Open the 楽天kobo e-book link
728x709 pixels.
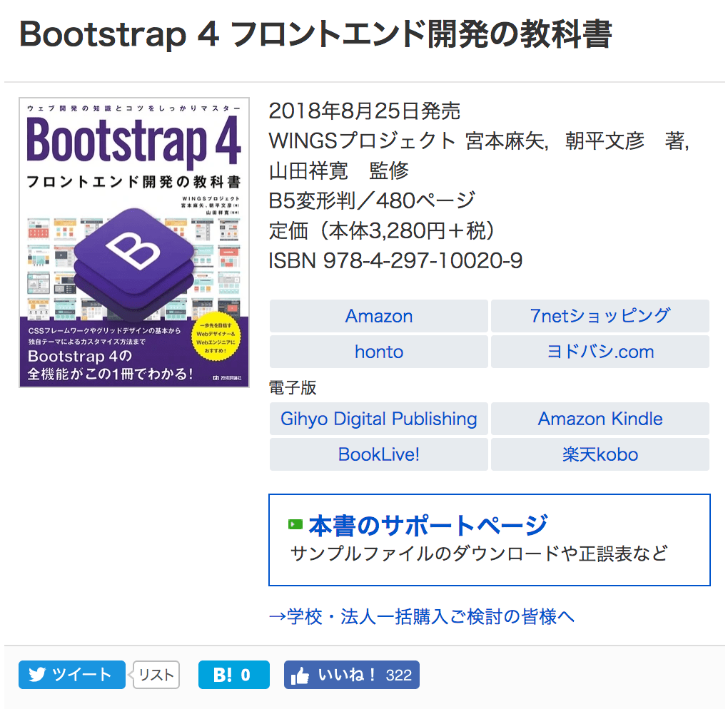pos(600,454)
